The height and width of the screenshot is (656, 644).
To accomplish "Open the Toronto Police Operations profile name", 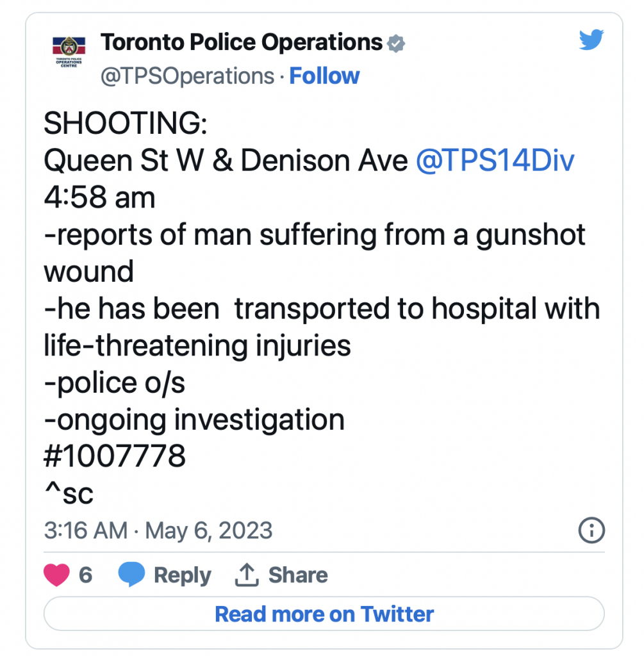I will (242, 43).
